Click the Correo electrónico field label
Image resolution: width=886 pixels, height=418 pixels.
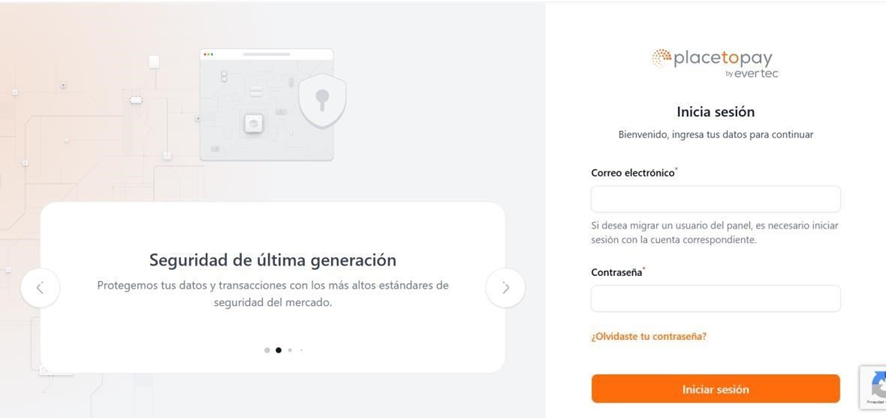pos(633,173)
